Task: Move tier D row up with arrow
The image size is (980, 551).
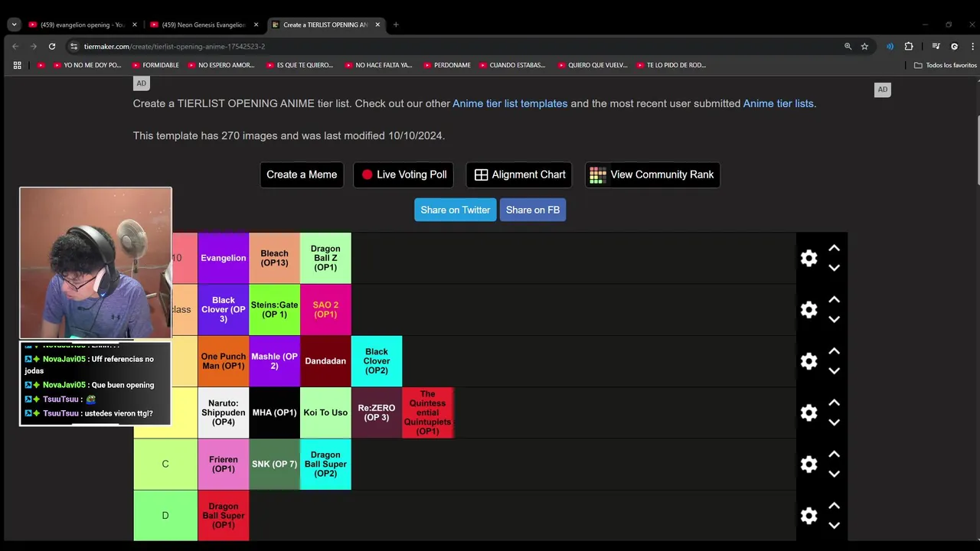Action: (x=834, y=506)
